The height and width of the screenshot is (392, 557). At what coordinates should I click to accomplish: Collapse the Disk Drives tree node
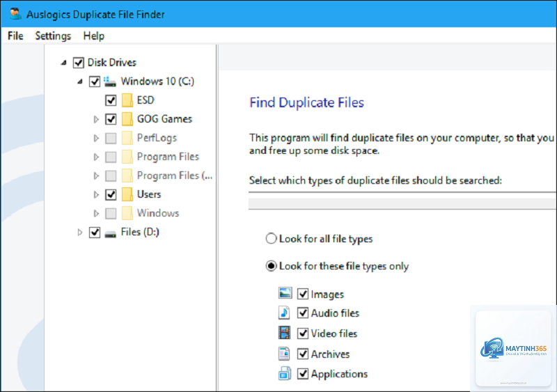[x=64, y=63]
